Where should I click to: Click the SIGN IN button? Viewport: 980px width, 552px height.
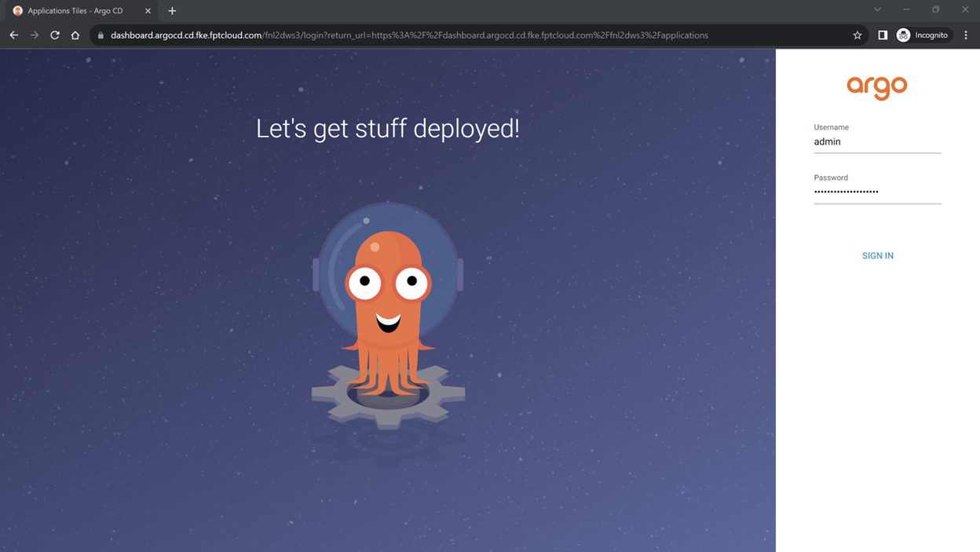click(x=877, y=255)
